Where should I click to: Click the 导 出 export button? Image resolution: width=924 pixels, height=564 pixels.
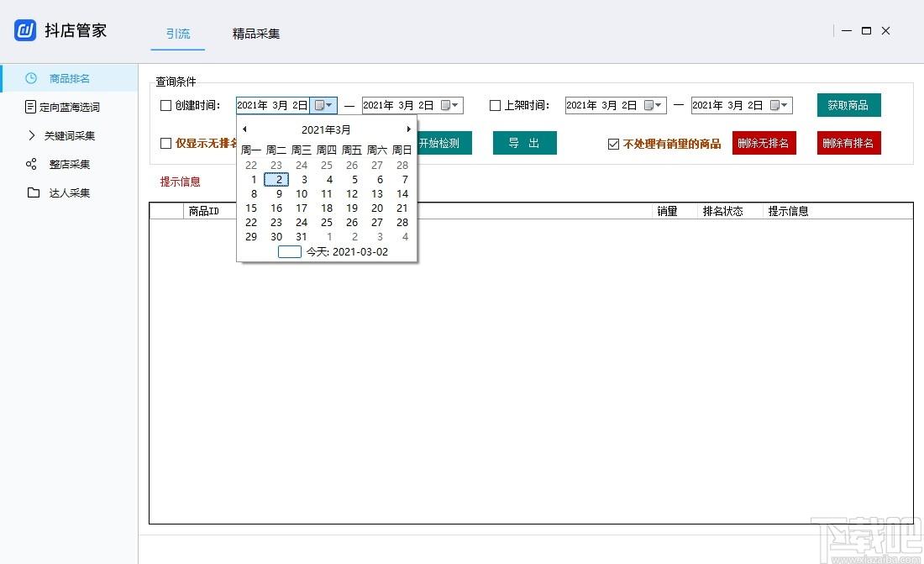[x=524, y=143]
